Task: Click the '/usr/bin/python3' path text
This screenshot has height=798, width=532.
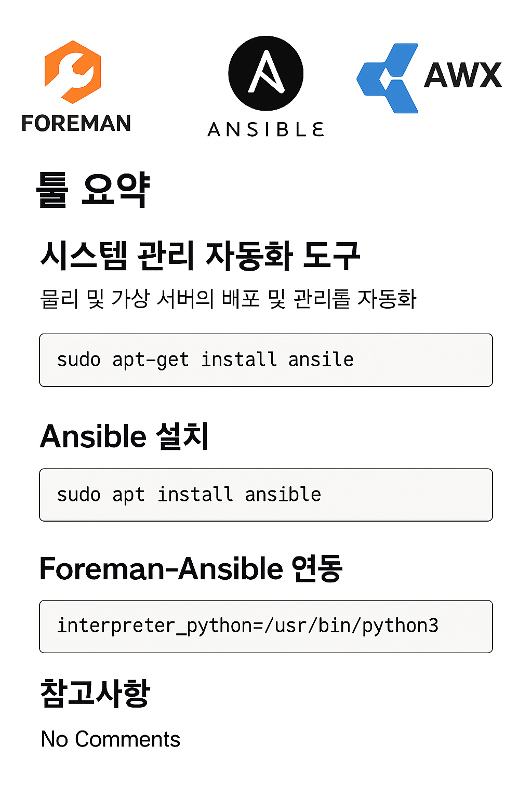Action: click(x=351, y=626)
